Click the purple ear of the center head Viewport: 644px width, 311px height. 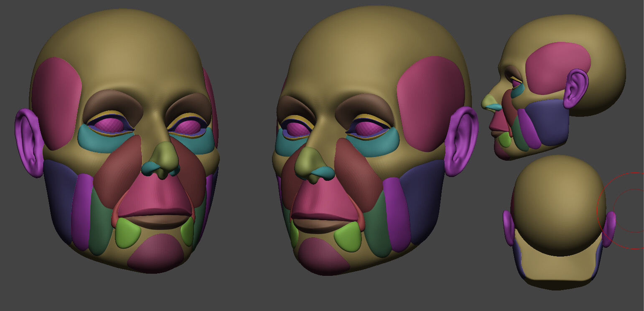click(458, 138)
